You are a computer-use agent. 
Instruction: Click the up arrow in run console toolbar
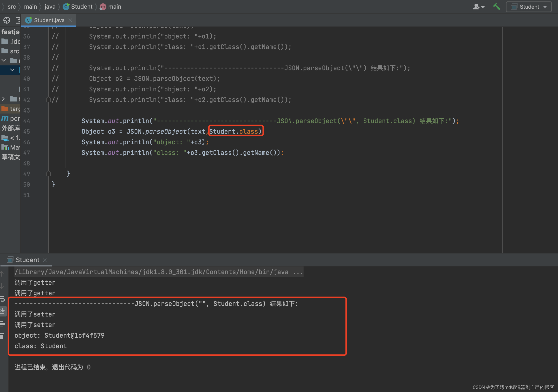pos(2,274)
